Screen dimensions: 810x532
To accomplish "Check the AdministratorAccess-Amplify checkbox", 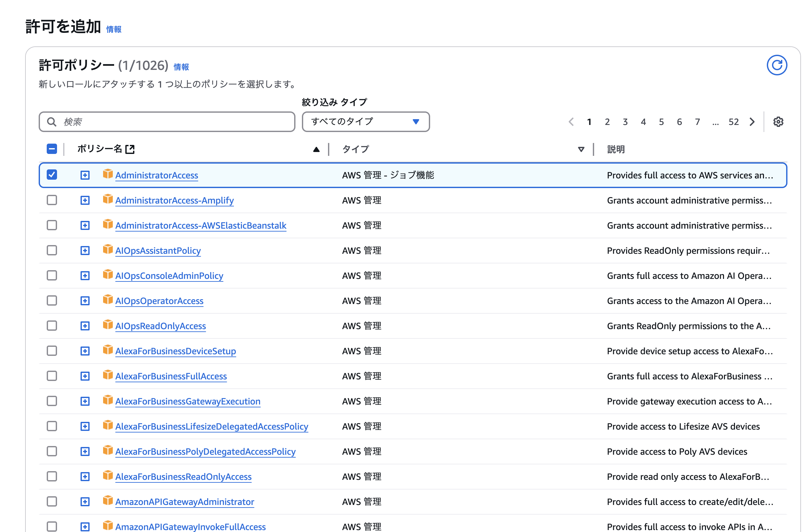I will coord(52,200).
